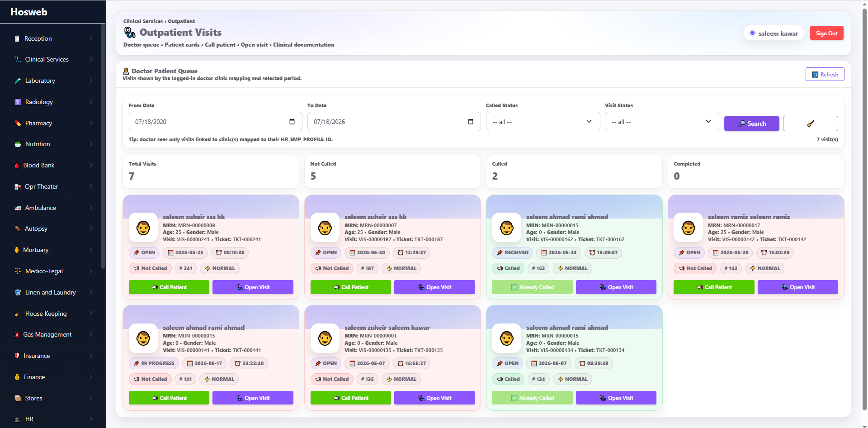Click the Clinical Services stethoscope icon
Screen dimensions: 868x428
[18, 59]
